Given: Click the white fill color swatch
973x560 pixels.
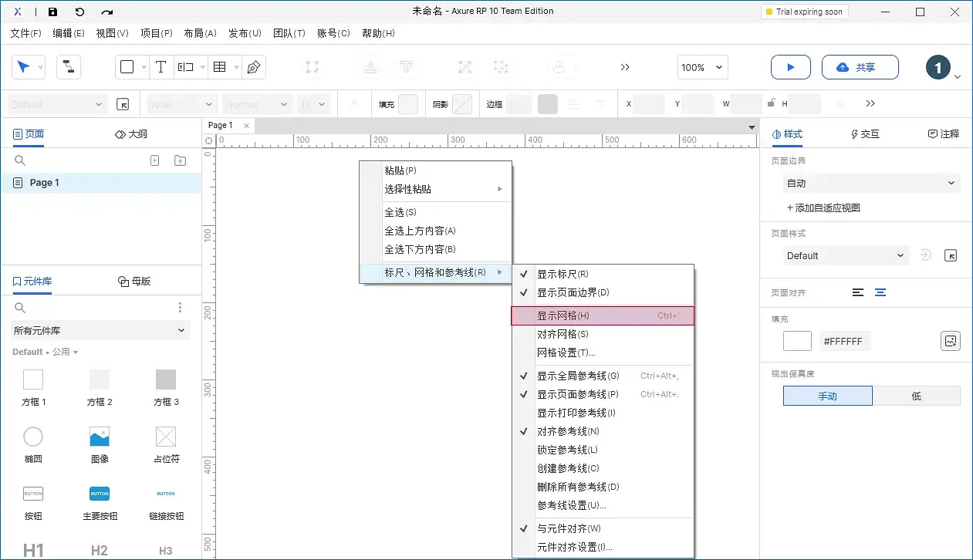Looking at the screenshot, I should click(x=796, y=340).
